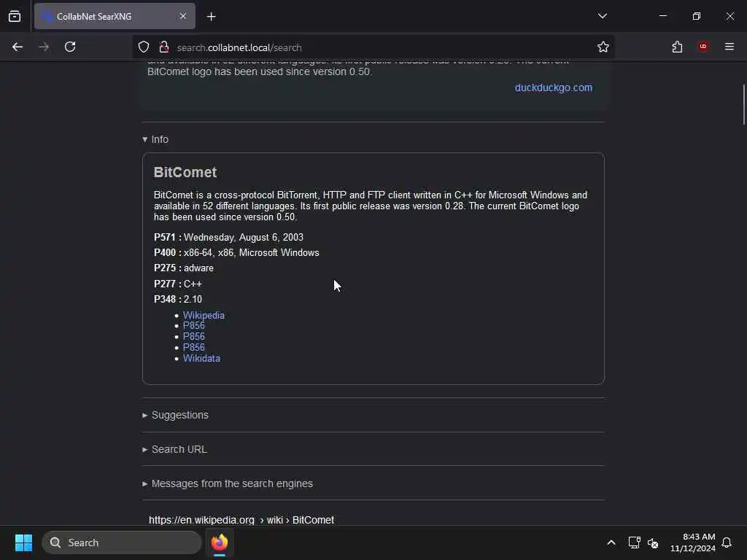Viewport: 747px width, 560px height.
Task: Open a new browser tab
Action: (x=212, y=17)
